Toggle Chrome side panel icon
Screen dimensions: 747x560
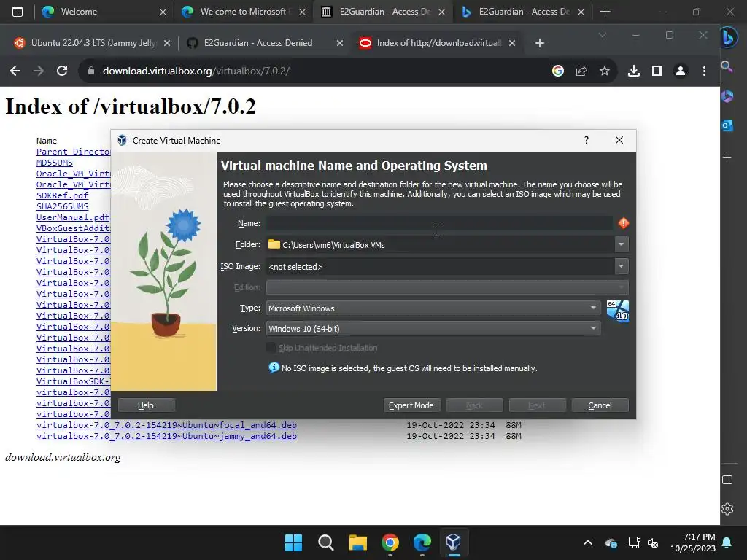click(x=657, y=71)
